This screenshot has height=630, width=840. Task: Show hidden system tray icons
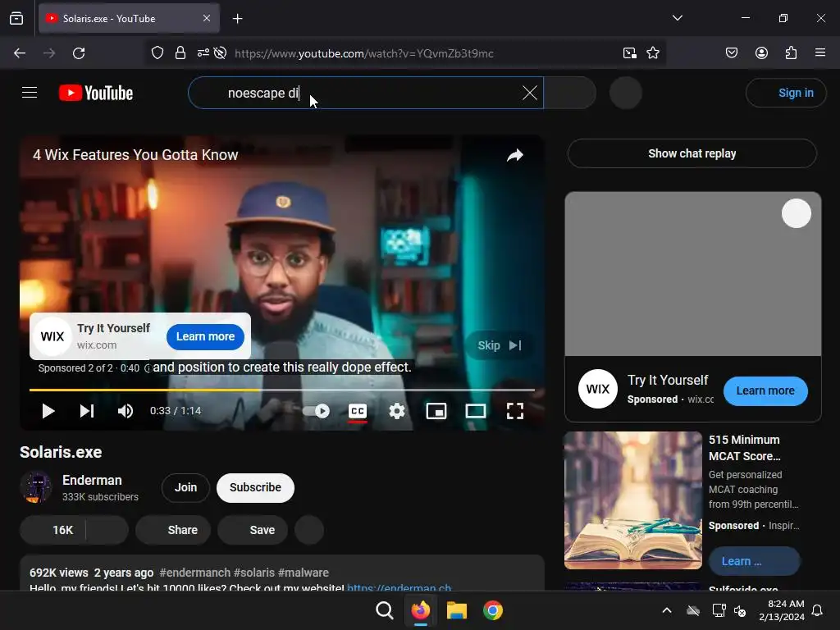click(667, 610)
